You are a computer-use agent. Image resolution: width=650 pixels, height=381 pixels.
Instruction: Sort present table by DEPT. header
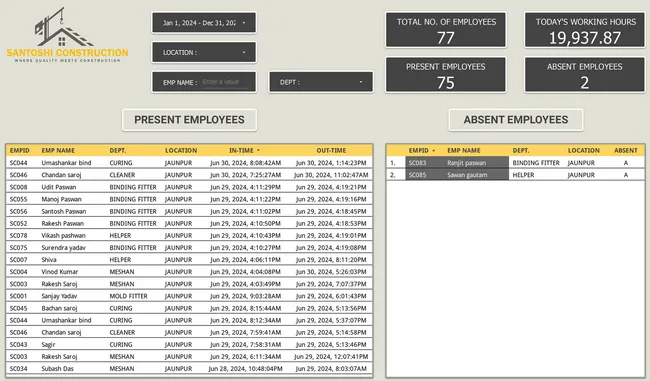click(x=118, y=150)
